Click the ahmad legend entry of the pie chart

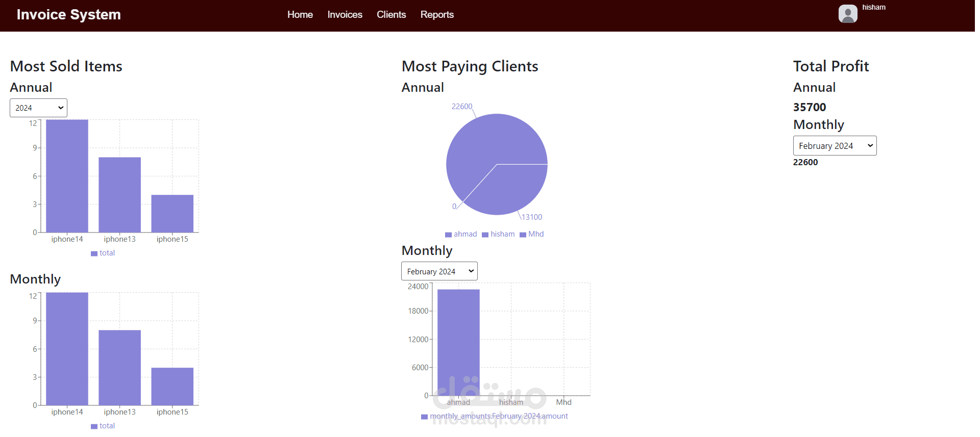tap(461, 234)
